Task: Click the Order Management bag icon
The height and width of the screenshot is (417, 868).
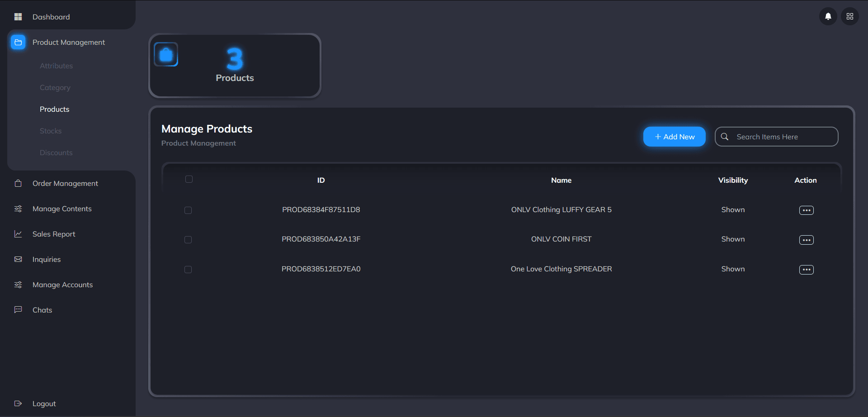Action: pos(18,183)
